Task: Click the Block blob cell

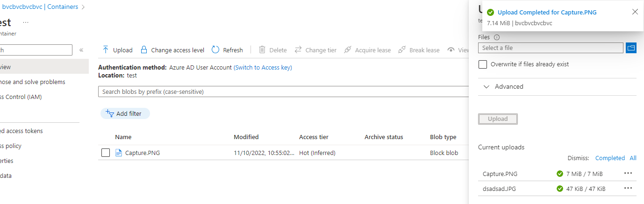Action: 444,153
